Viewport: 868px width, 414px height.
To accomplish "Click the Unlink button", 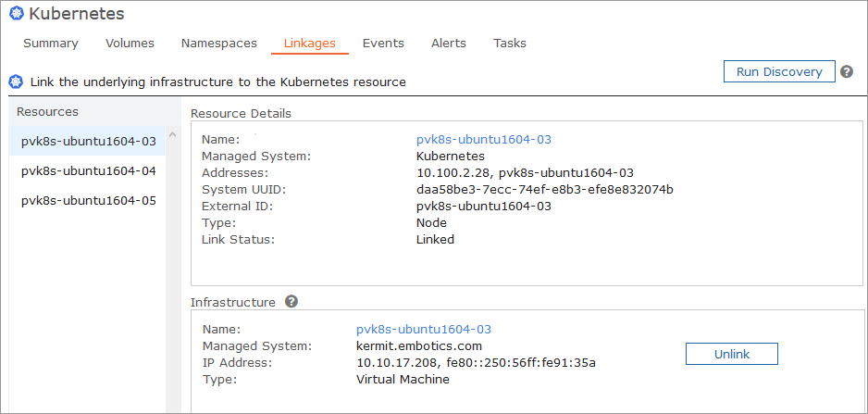I will click(x=731, y=354).
